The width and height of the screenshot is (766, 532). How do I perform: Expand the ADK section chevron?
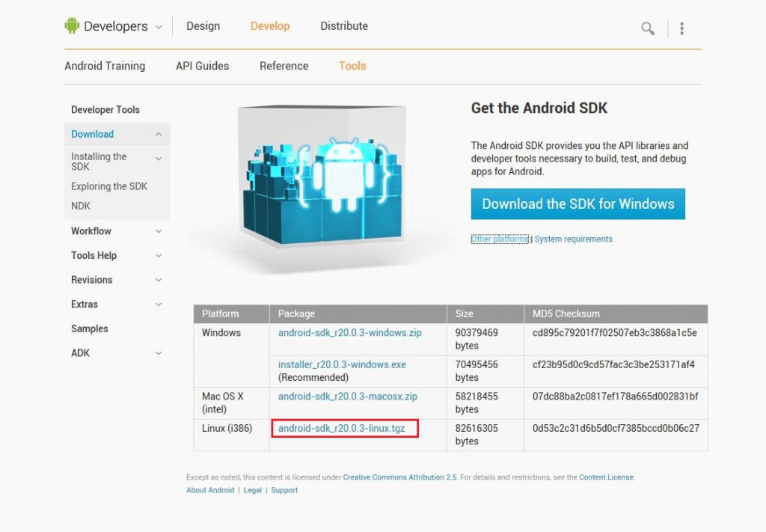click(x=159, y=353)
